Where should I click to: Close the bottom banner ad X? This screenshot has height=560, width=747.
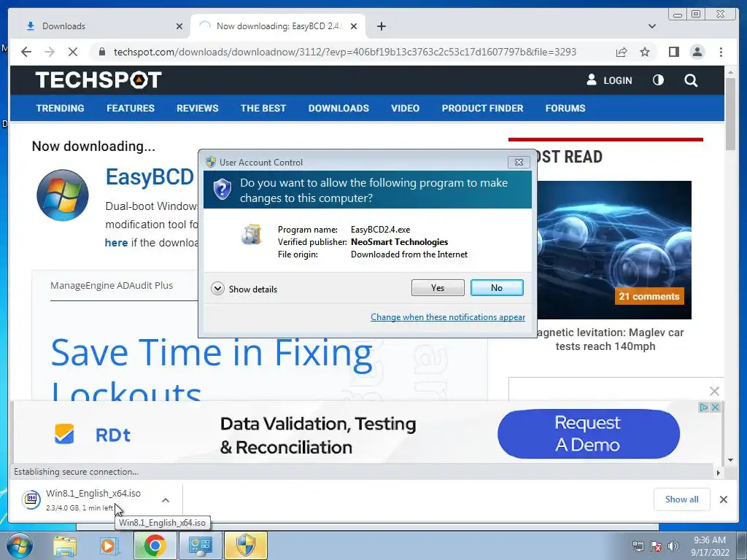coord(715,407)
